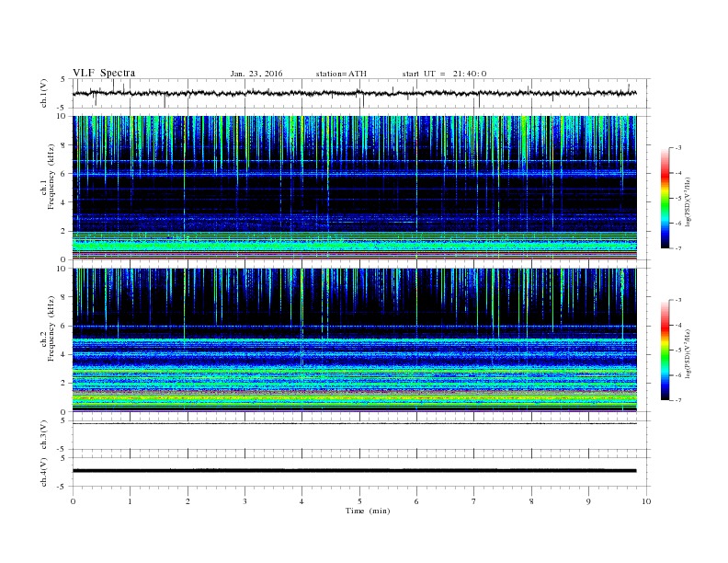Click the "2" tick on the time axis
Screen dimensions: 728x563
pos(188,501)
